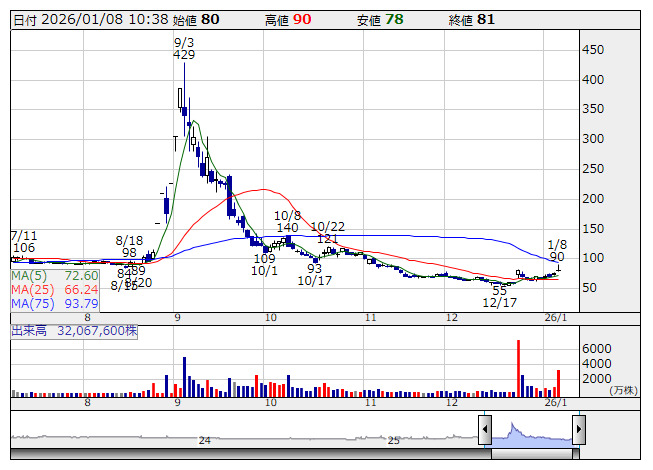Click the tallest red volume bar in December
Screen dimensions: 653x470
[x=518, y=366]
